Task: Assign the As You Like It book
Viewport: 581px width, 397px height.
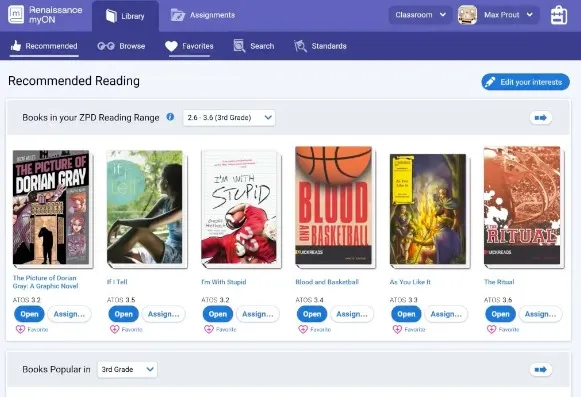Action: click(x=446, y=314)
